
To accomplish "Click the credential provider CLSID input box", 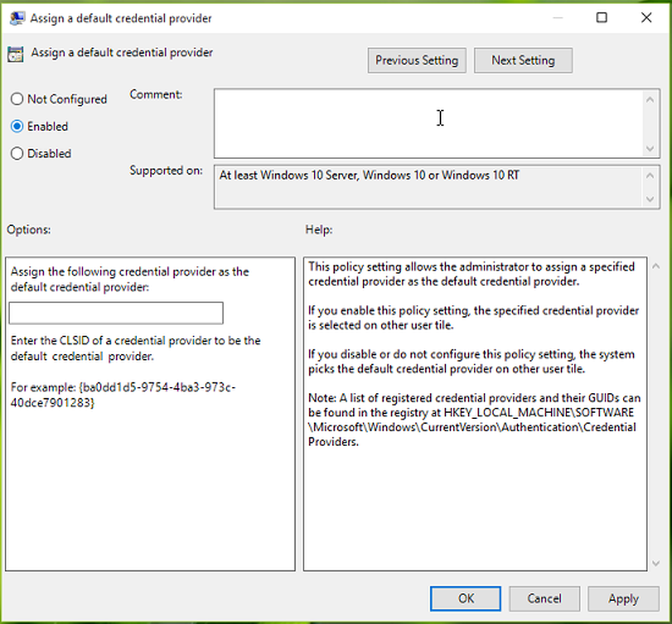I will coord(116,313).
